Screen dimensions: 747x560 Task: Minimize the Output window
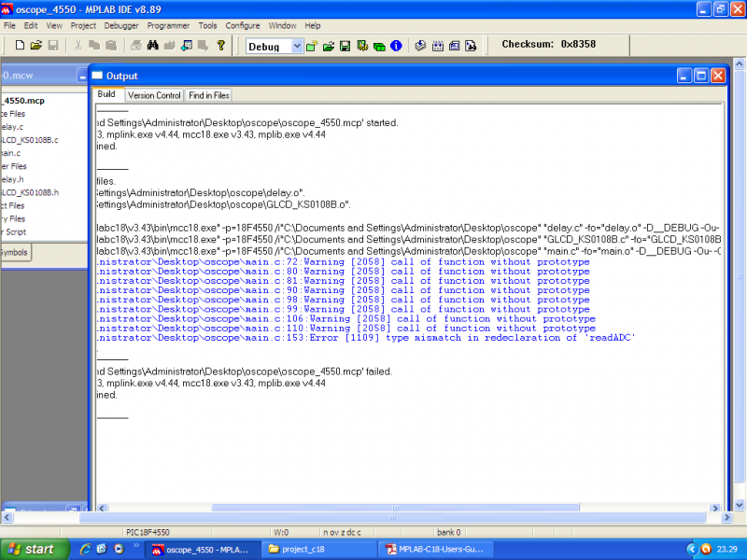(x=684, y=76)
